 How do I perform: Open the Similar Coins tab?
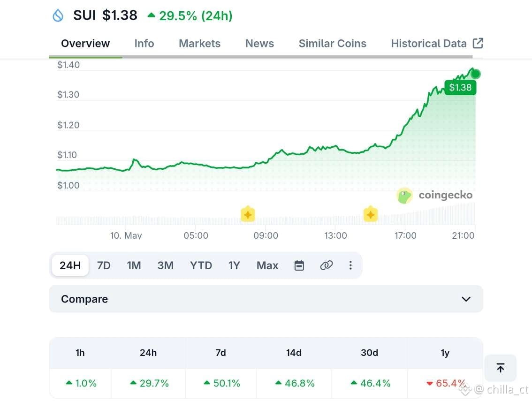point(333,44)
